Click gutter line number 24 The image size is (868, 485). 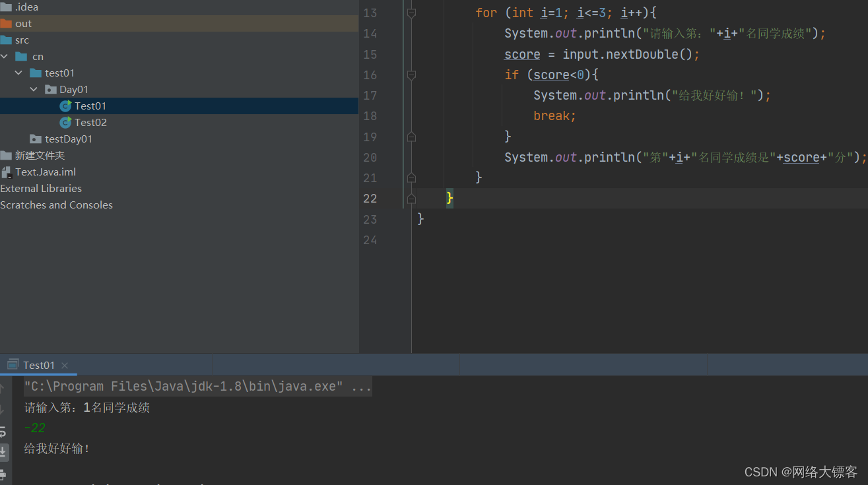tap(370, 240)
